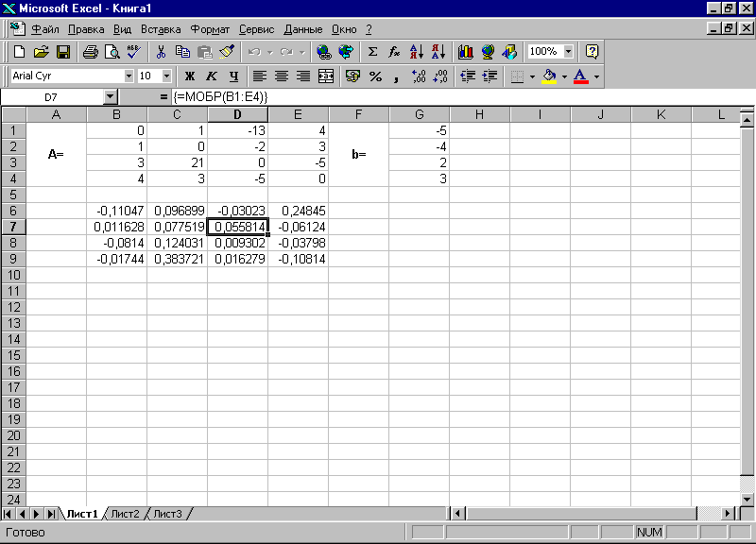Apply percent style icon

[375, 76]
